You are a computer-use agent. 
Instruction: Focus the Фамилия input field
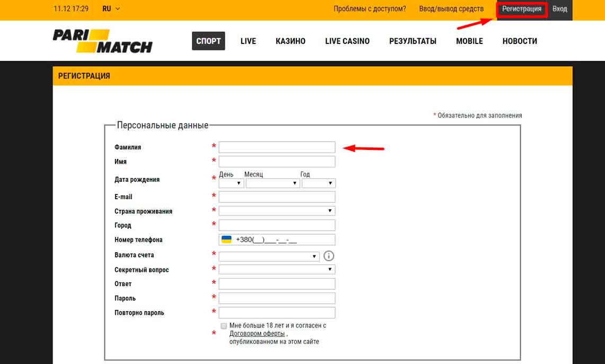click(x=277, y=147)
